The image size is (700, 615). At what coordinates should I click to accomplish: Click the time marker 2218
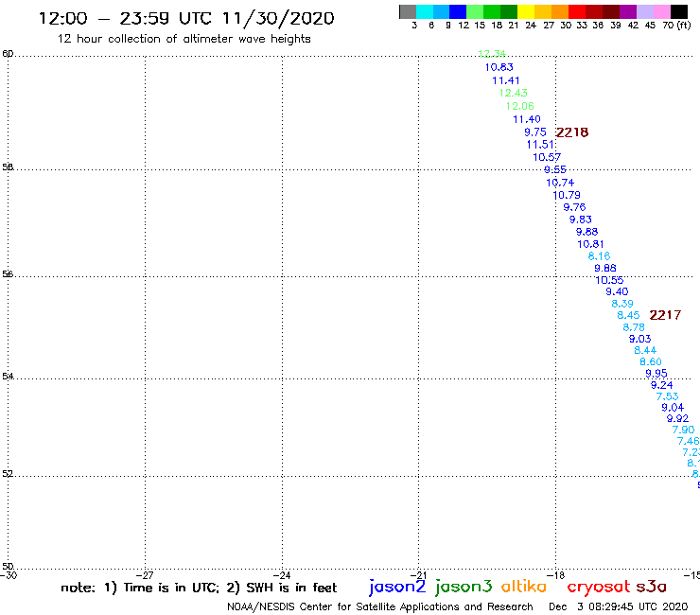tap(572, 132)
